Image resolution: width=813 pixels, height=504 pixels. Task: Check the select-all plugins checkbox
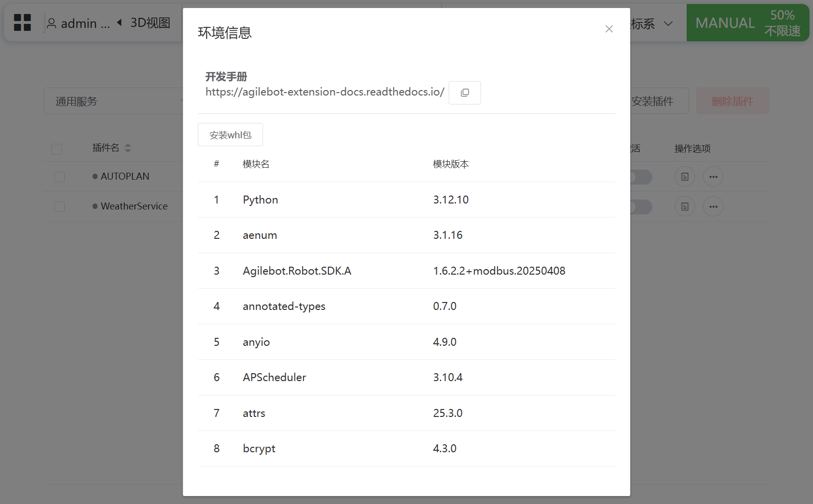57,149
